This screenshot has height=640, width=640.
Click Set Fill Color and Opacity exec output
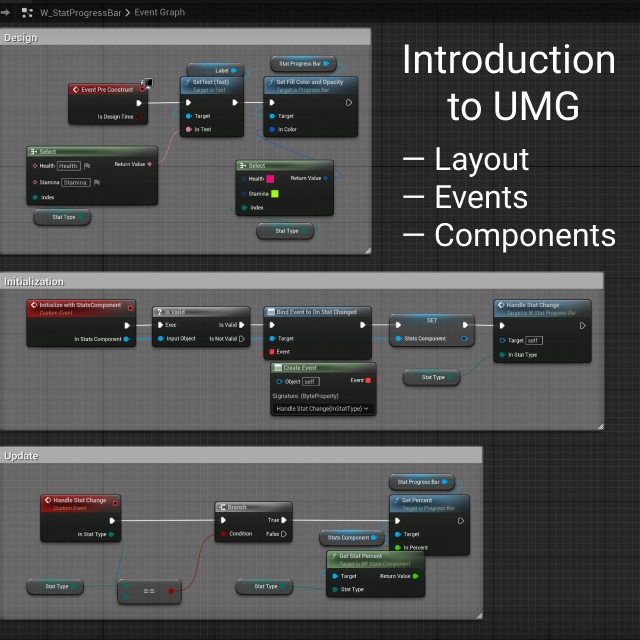point(349,102)
